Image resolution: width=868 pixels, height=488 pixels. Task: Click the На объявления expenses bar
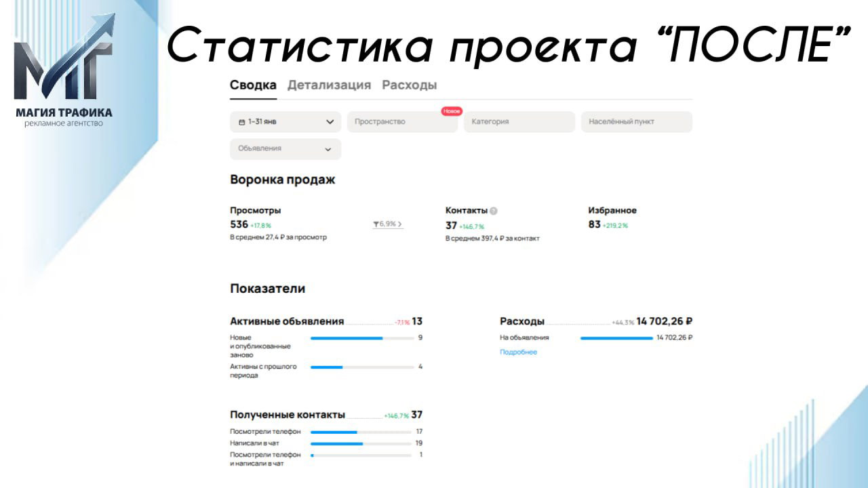(616, 338)
